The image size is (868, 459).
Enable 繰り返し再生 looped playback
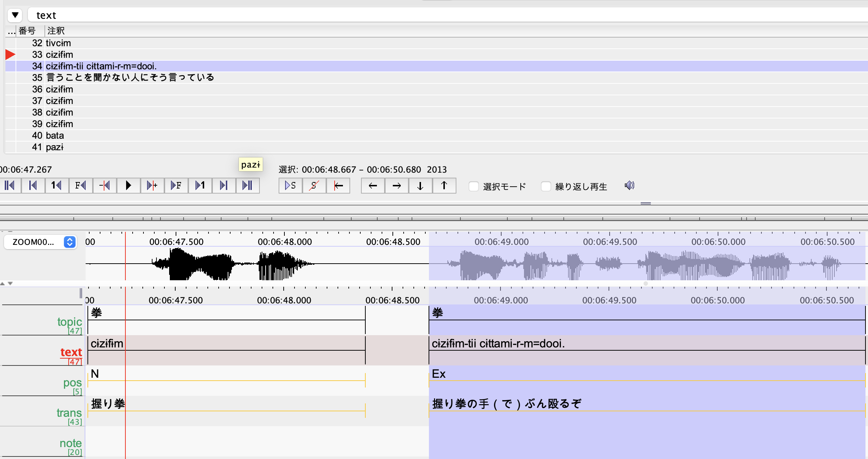pos(545,186)
